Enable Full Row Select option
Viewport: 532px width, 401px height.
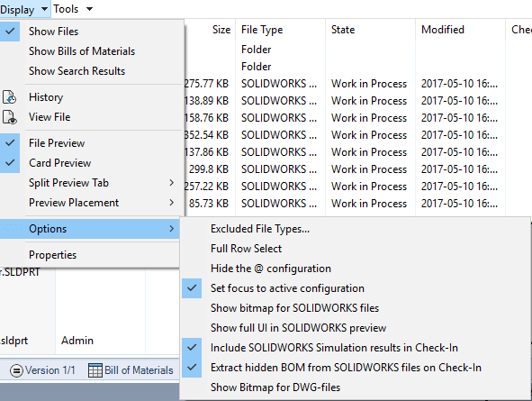246,249
